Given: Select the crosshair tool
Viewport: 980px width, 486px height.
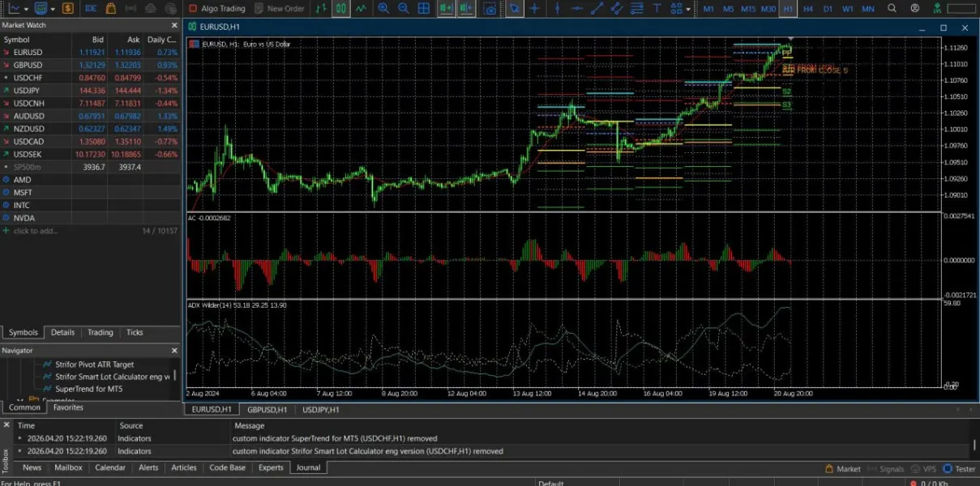Looking at the screenshot, I should (x=534, y=8).
